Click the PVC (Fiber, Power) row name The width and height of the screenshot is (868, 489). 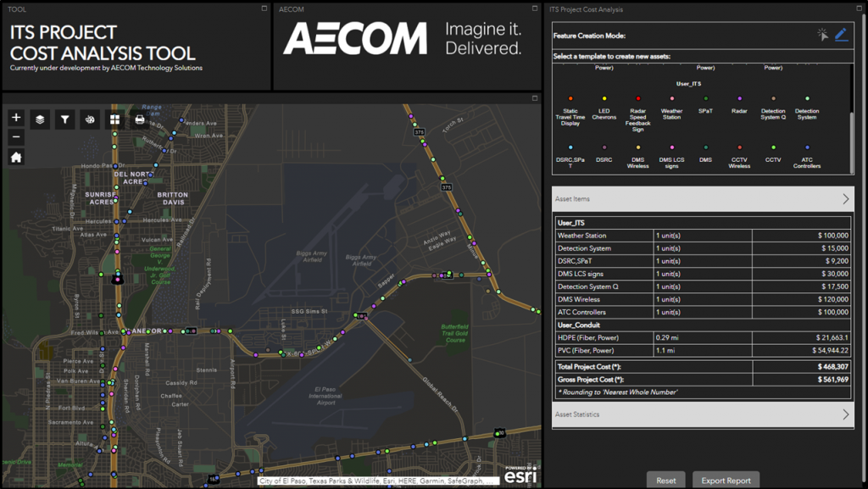[x=586, y=350]
